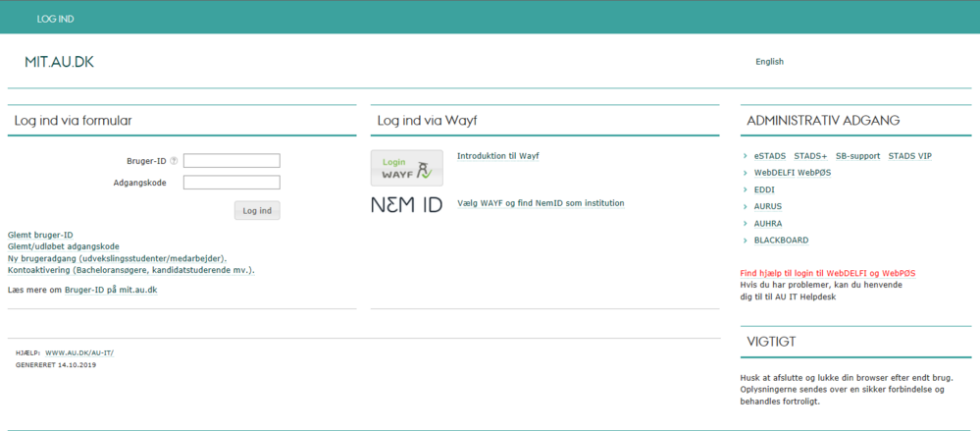Click the Log ind via Wayf heading

[x=428, y=121]
